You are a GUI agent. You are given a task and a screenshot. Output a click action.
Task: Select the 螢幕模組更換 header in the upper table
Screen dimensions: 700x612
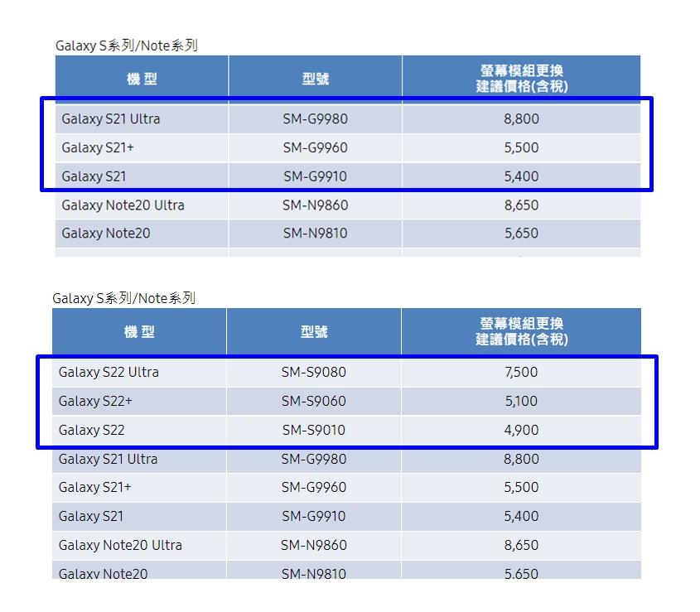point(521,71)
